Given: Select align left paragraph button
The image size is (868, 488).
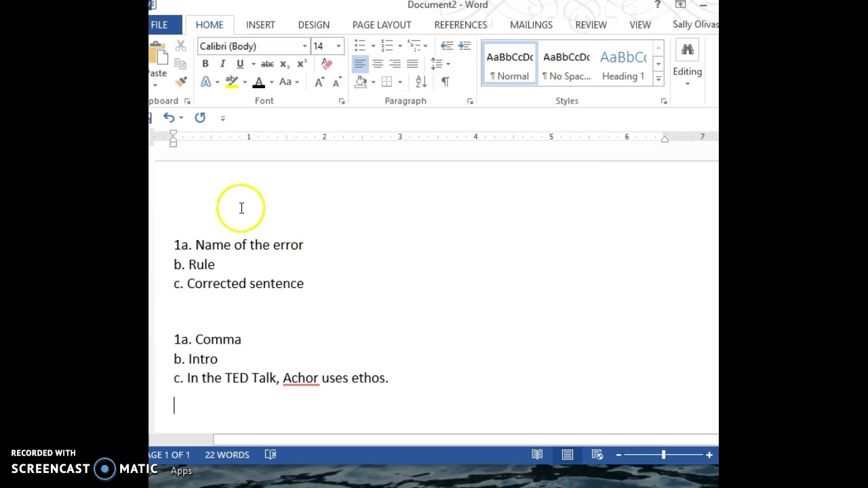Looking at the screenshot, I should coord(360,64).
